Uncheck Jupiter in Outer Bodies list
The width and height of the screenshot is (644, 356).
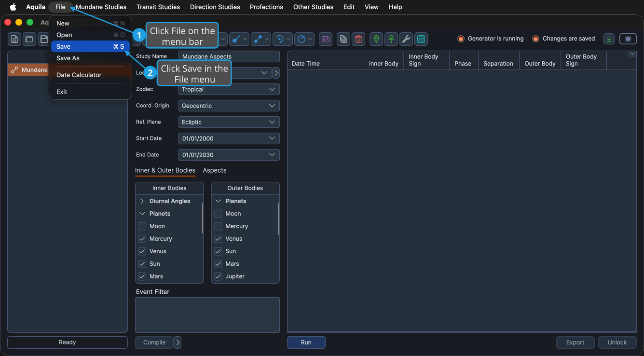[218, 276]
